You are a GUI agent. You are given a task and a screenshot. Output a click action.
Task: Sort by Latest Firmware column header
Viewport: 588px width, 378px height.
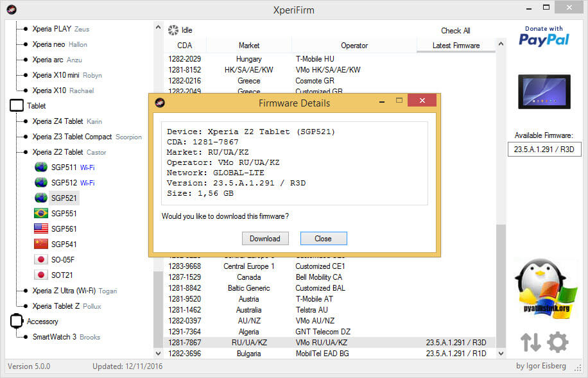pyautogui.click(x=456, y=46)
